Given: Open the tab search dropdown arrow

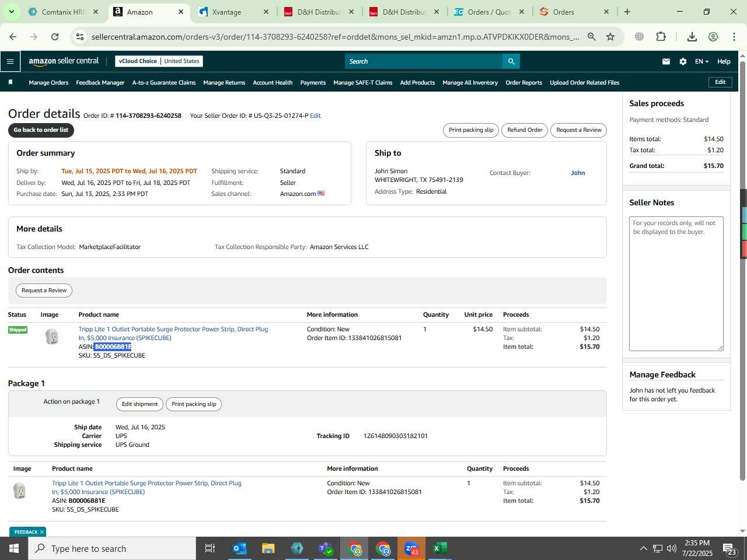Looking at the screenshot, I should (x=11, y=12).
